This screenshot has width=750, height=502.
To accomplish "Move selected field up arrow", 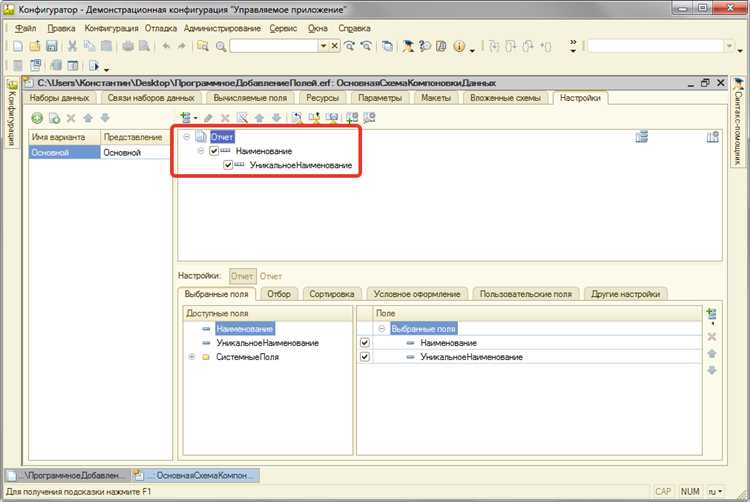I will click(x=712, y=354).
